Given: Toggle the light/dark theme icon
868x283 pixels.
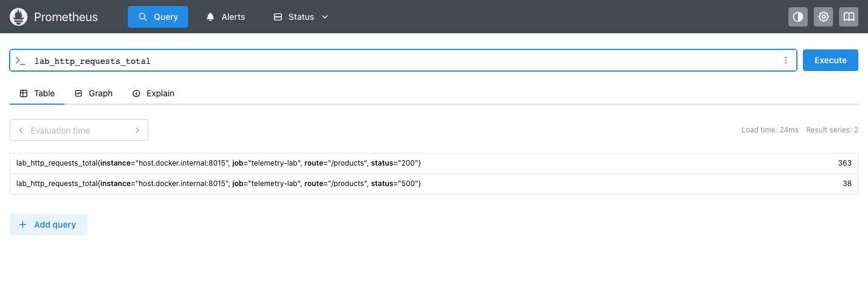Looking at the screenshot, I should pyautogui.click(x=798, y=17).
